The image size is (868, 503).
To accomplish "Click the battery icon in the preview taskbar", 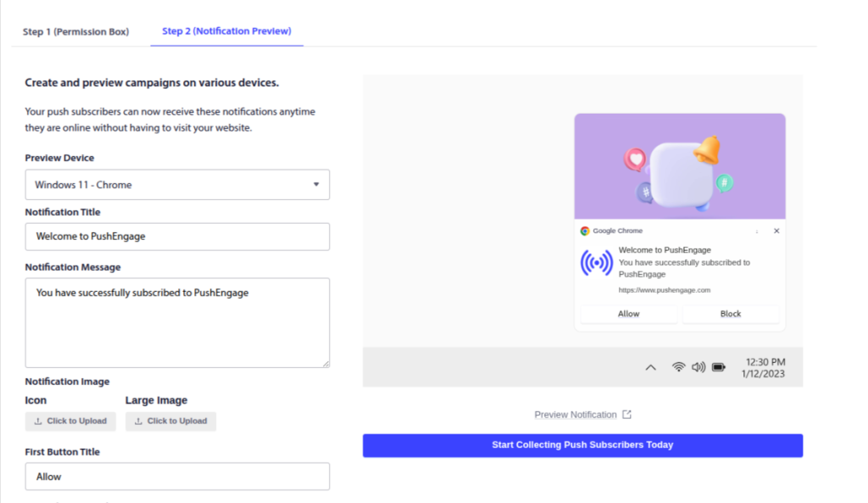I will pyautogui.click(x=718, y=366).
